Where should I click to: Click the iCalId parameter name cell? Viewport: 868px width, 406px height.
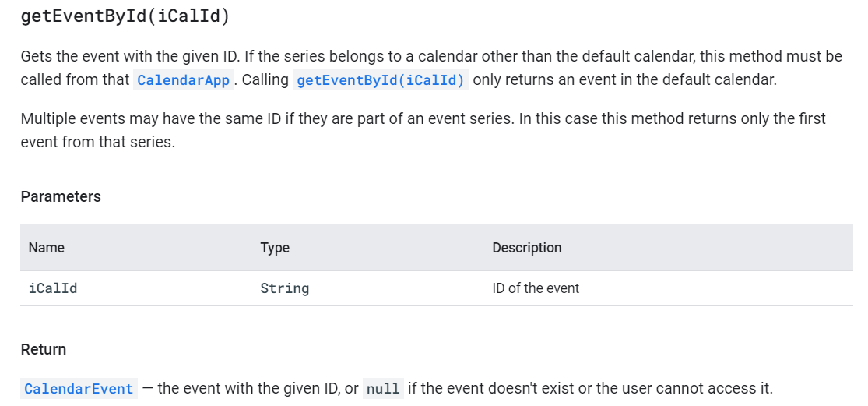coord(53,288)
